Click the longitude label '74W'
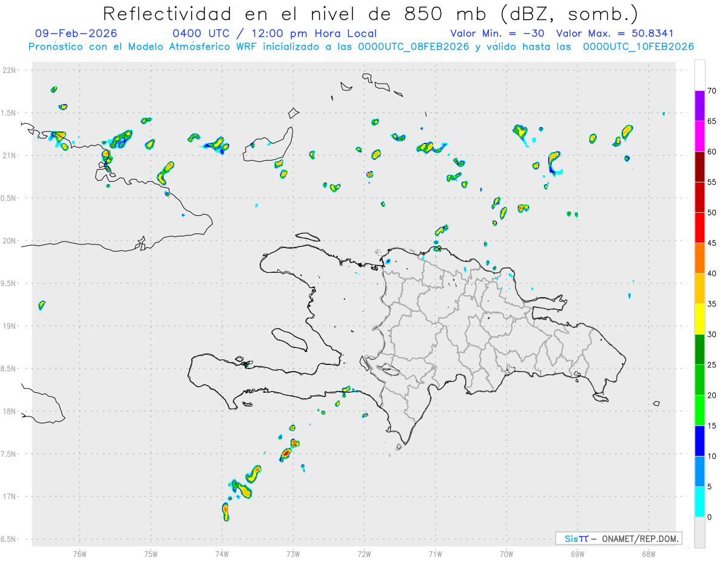This screenshot has width=728, height=562. point(222,554)
